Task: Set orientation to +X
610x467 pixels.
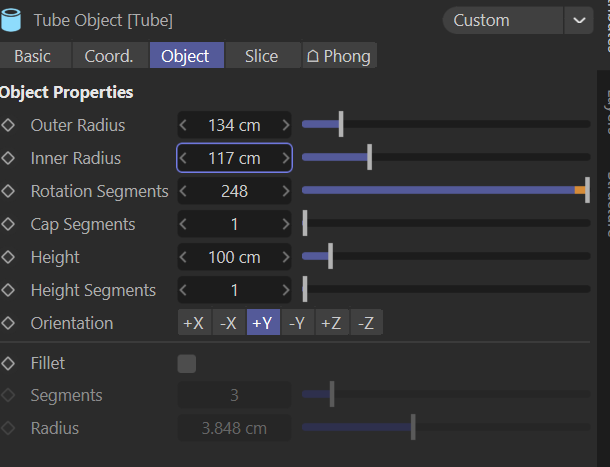Action: 193,323
